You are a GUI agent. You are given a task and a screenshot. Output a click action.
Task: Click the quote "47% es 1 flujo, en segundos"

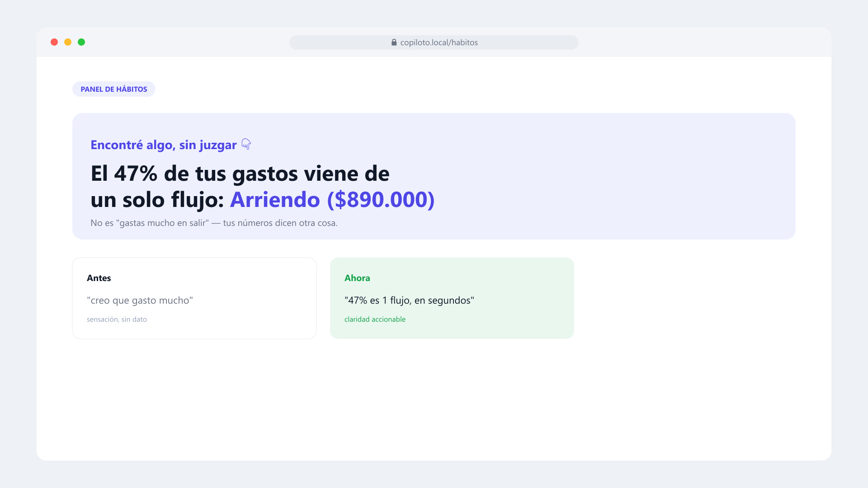pyautogui.click(x=409, y=300)
